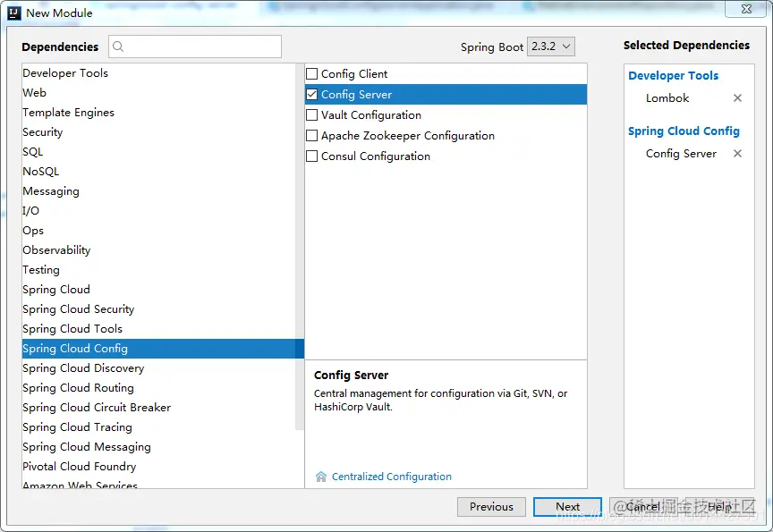The height and width of the screenshot is (532, 773).
Task: Open the Observability category
Action: (158, 250)
